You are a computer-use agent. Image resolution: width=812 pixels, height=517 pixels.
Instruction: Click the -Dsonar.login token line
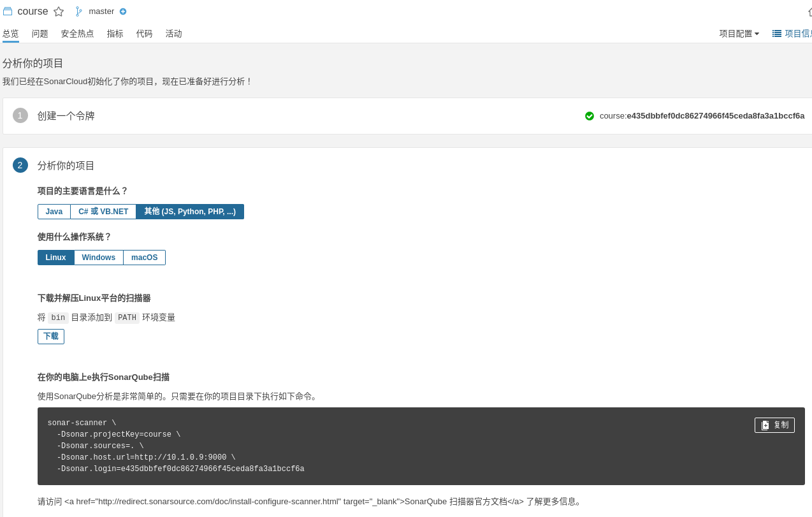[x=180, y=469]
